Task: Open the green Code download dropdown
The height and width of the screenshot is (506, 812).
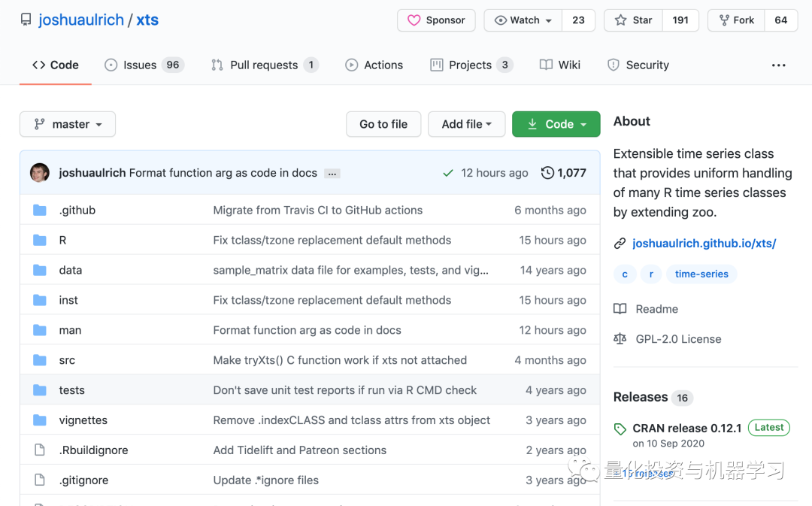Action: coord(556,124)
